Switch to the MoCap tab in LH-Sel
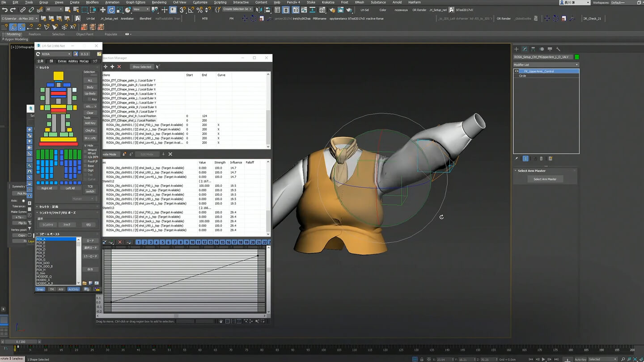The height and width of the screenshot is (362, 644). coord(84,61)
